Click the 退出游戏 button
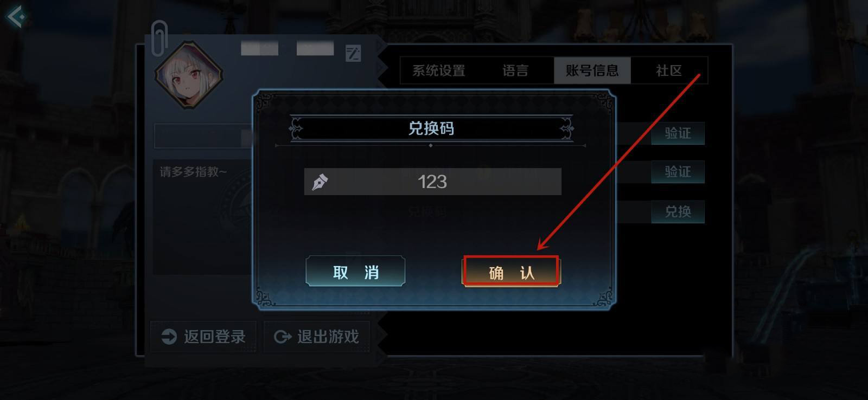Viewport: 868px width, 400px height. pos(317,337)
